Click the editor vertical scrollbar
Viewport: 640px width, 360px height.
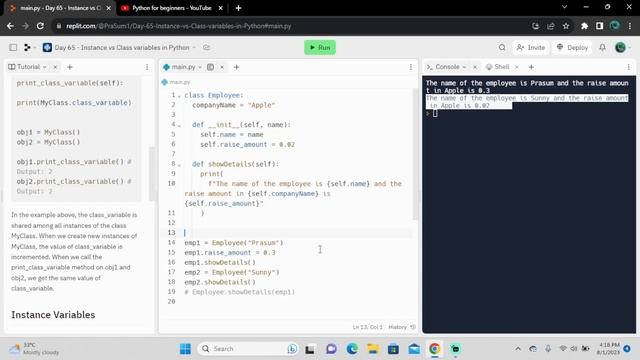click(x=415, y=153)
